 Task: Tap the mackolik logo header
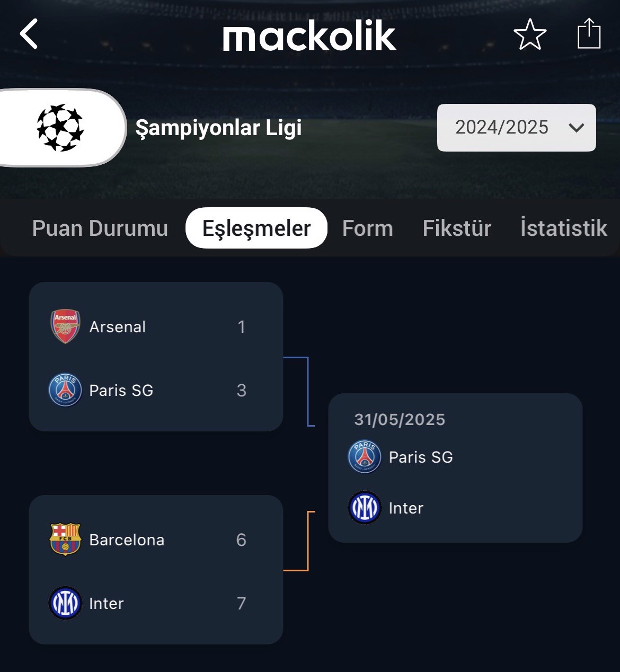pyautogui.click(x=309, y=36)
